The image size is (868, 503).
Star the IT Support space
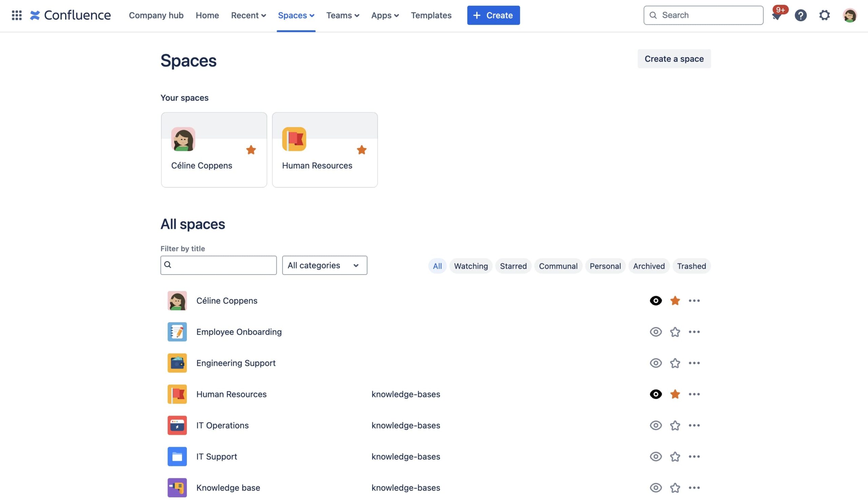point(675,457)
